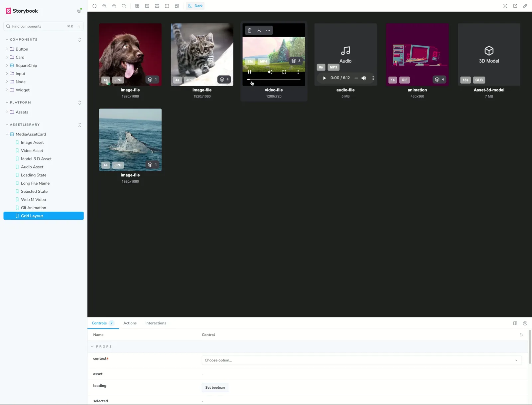Click the remount component toolbar icon
The image size is (532, 405).
[x=94, y=6]
